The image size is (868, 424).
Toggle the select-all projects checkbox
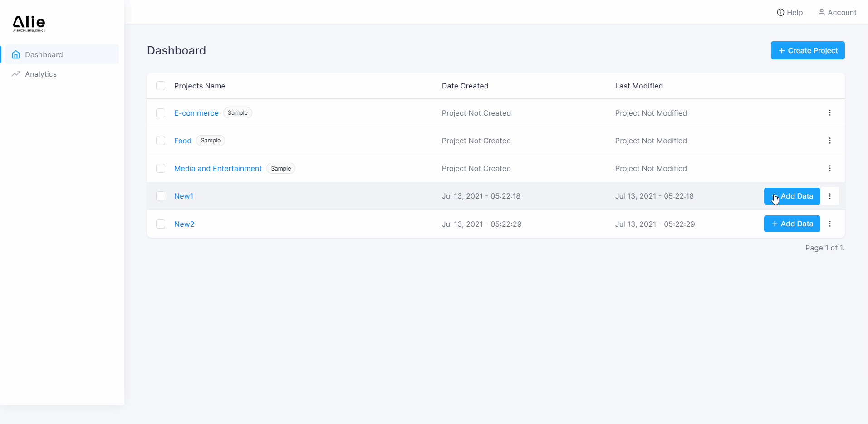tap(161, 86)
